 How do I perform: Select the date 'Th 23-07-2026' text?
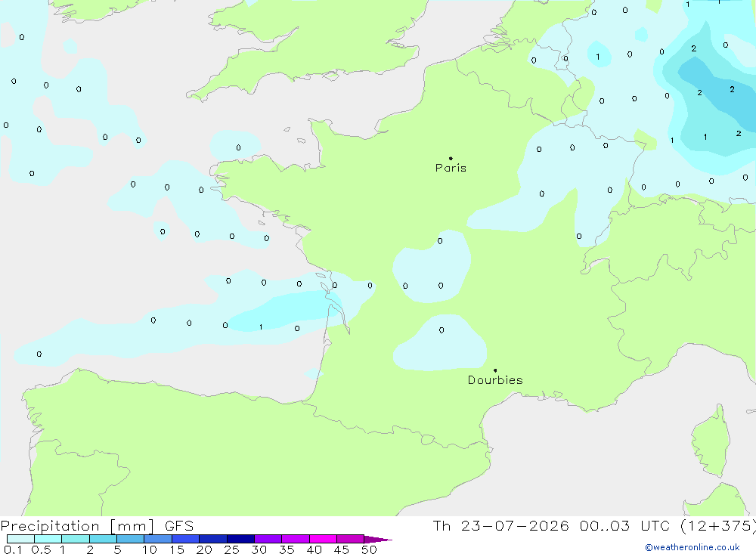tap(500, 525)
